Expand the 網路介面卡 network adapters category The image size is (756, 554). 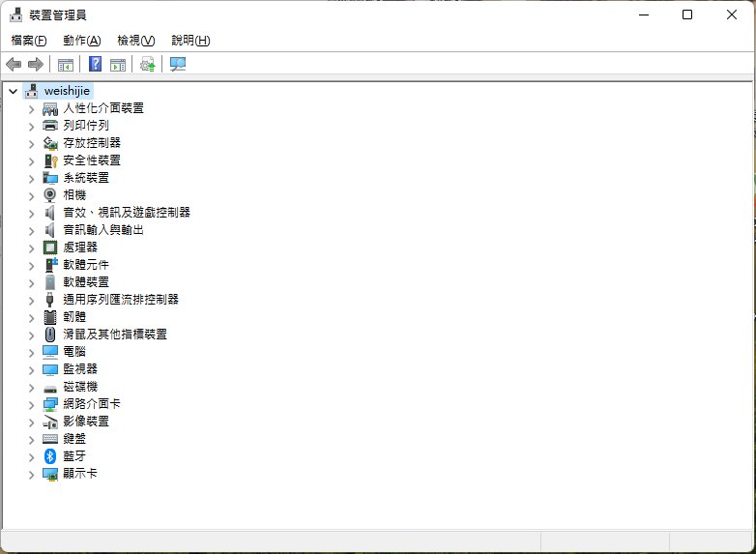click(31, 404)
